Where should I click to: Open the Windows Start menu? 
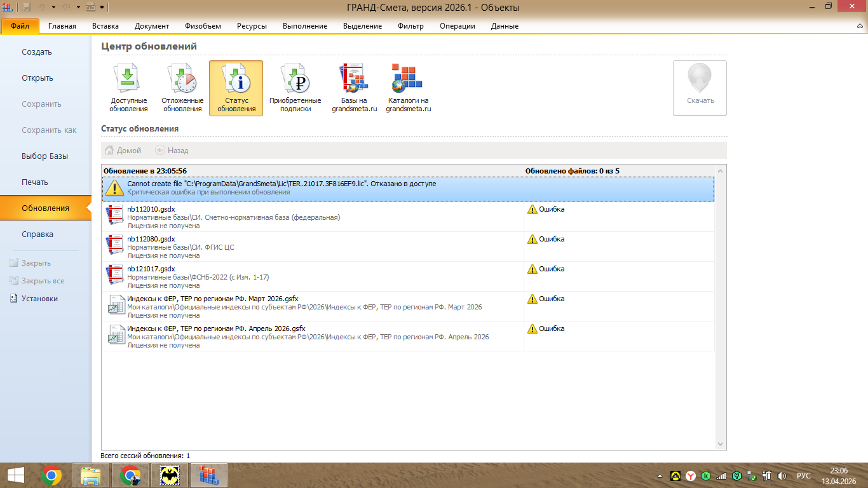click(x=15, y=475)
